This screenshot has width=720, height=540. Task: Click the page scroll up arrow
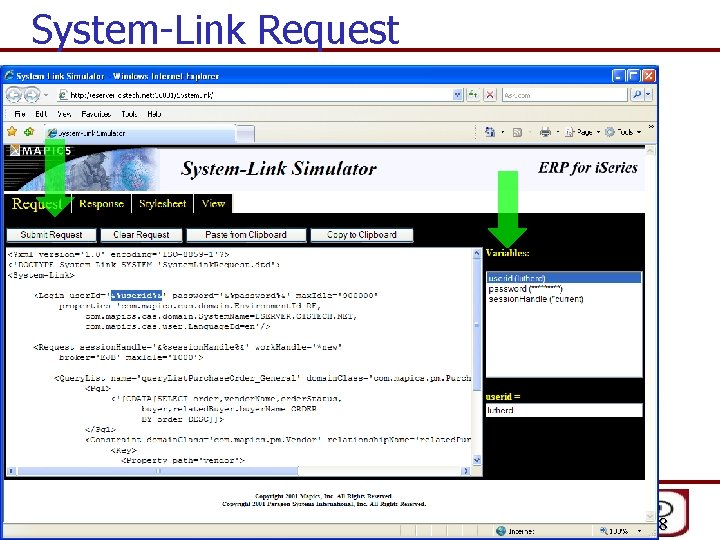click(x=650, y=150)
